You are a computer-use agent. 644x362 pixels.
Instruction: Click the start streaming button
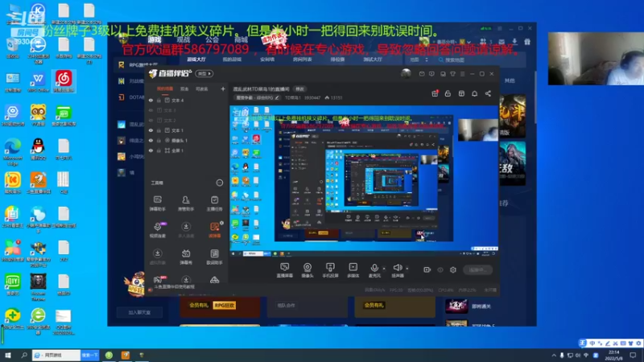(x=477, y=269)
